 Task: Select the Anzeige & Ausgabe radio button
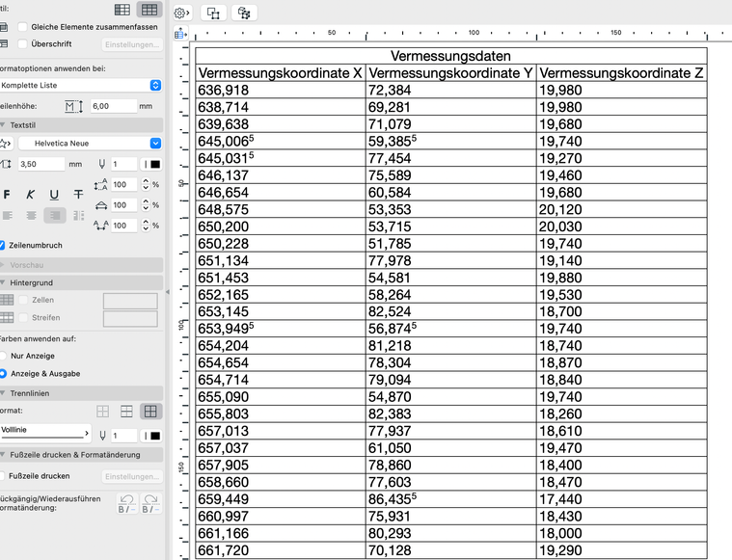click(2, 374)
